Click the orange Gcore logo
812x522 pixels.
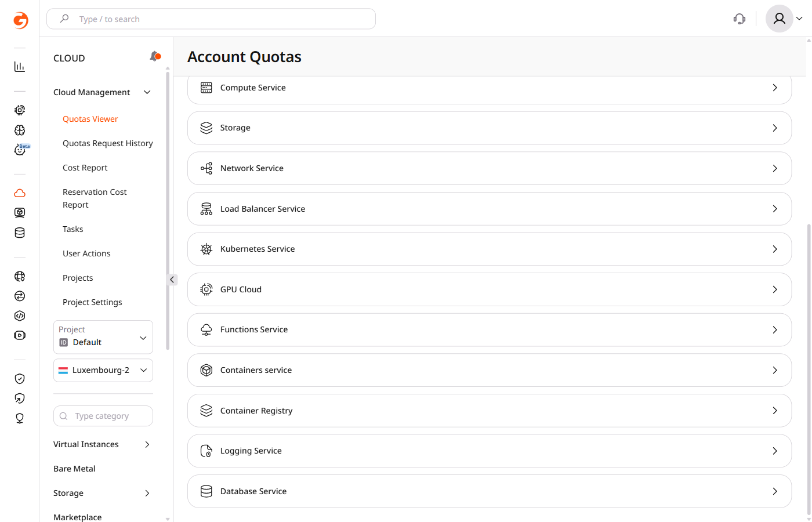(x=20, y=20)
